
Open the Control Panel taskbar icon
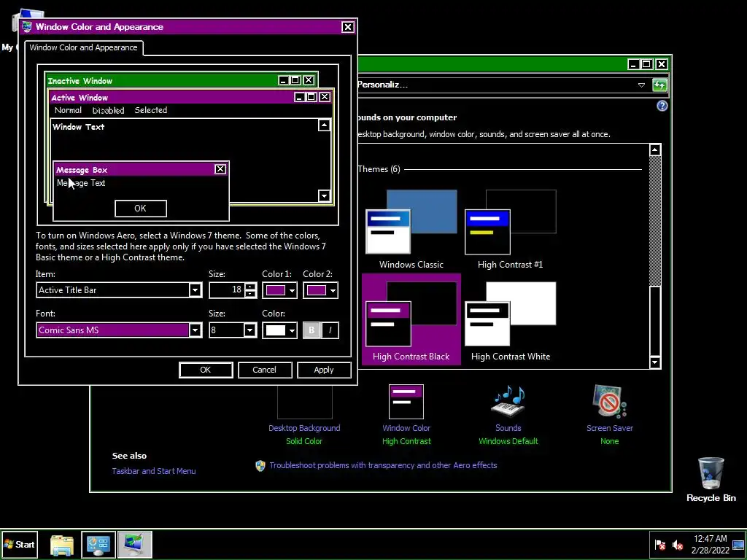(98, 544)
